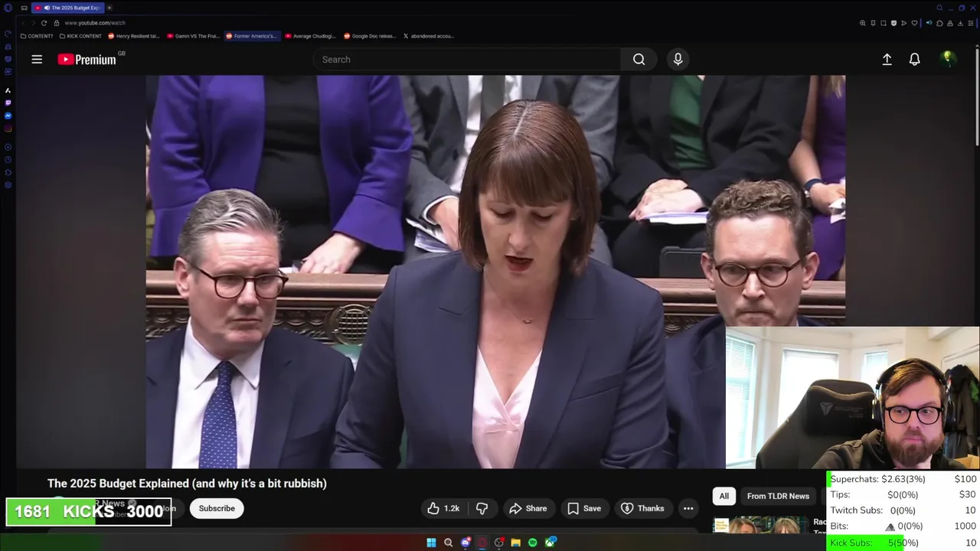
Task: Take a snapshot with capture icon
Action: click(x=884, y=23)
